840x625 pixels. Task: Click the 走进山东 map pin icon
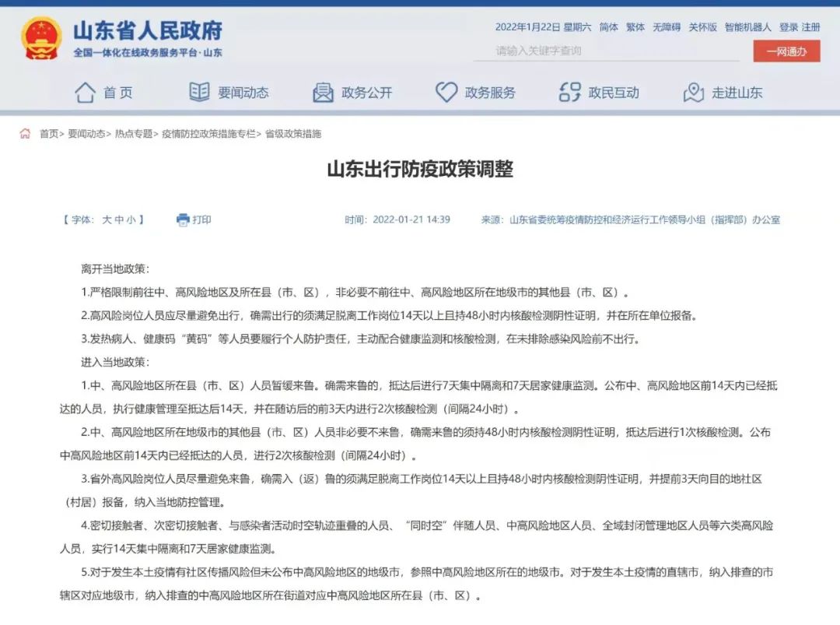(693, 93)
